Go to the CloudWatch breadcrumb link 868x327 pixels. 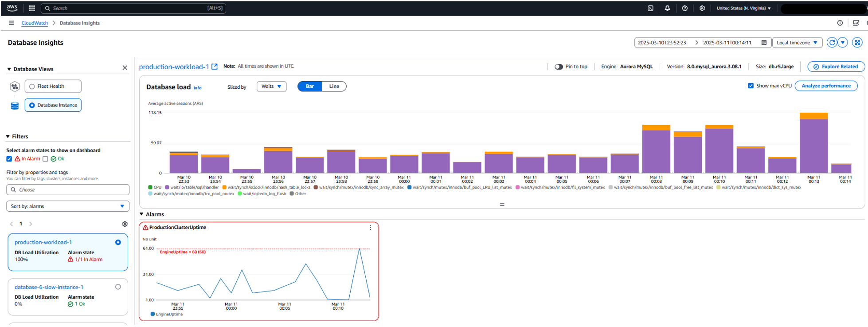click(x=35, y=23)
